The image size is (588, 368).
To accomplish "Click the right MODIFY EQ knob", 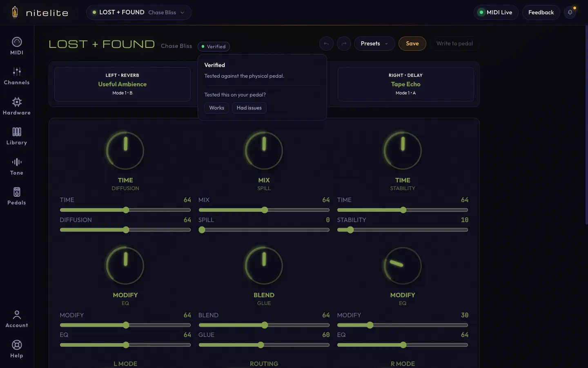I will coord(403,265).
